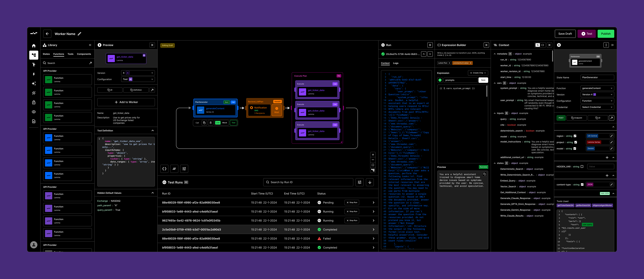The height and width of the screenshot is (279, 644).
Task: Switch node toolbar to Mock mode
Action: (x=225, y=123)
